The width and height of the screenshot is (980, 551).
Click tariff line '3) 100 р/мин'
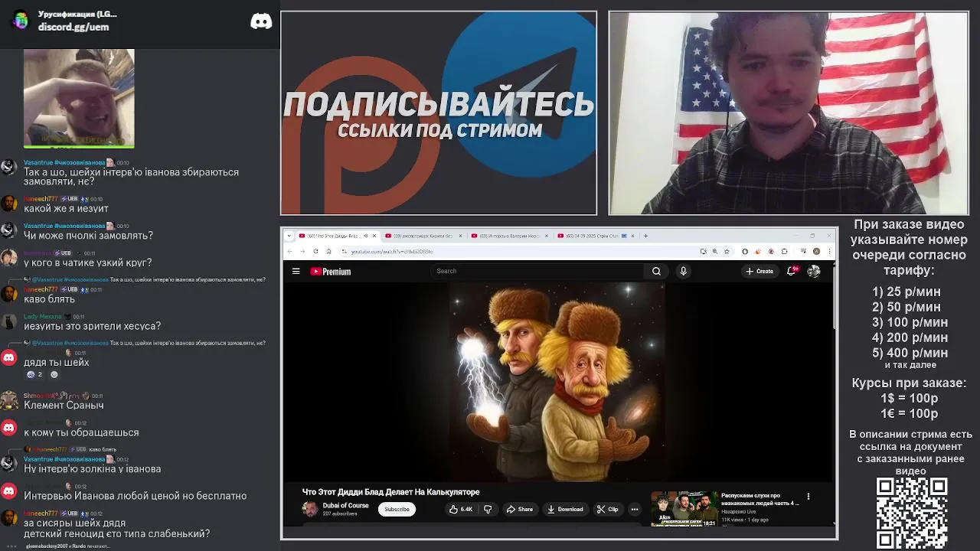[910, 322]
